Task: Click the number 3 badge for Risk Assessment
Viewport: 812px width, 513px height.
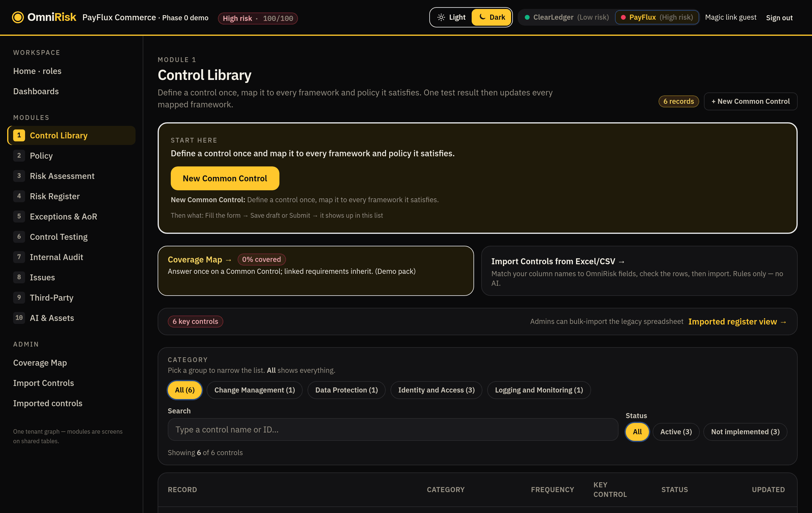Action: coord(19,176)
